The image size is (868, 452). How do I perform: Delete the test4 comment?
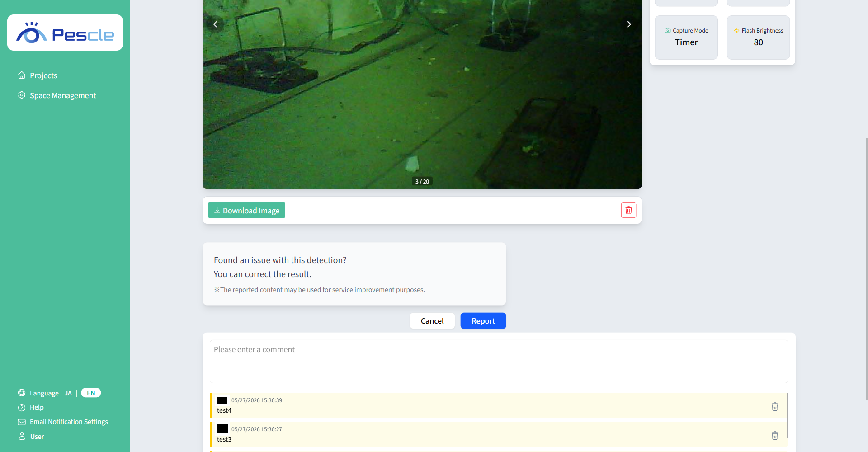(775, 406)
